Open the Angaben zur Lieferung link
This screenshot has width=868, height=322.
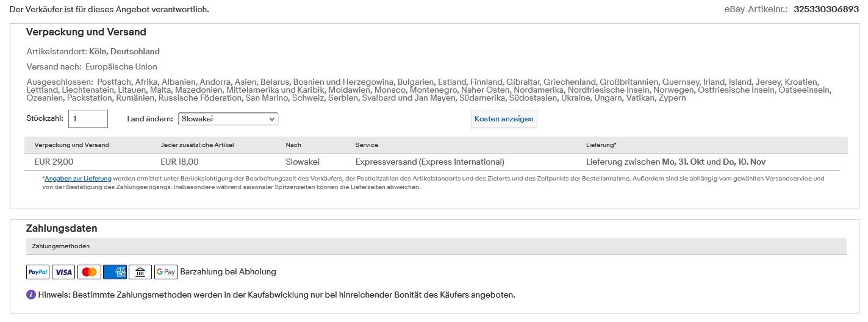tap(78, 179)
